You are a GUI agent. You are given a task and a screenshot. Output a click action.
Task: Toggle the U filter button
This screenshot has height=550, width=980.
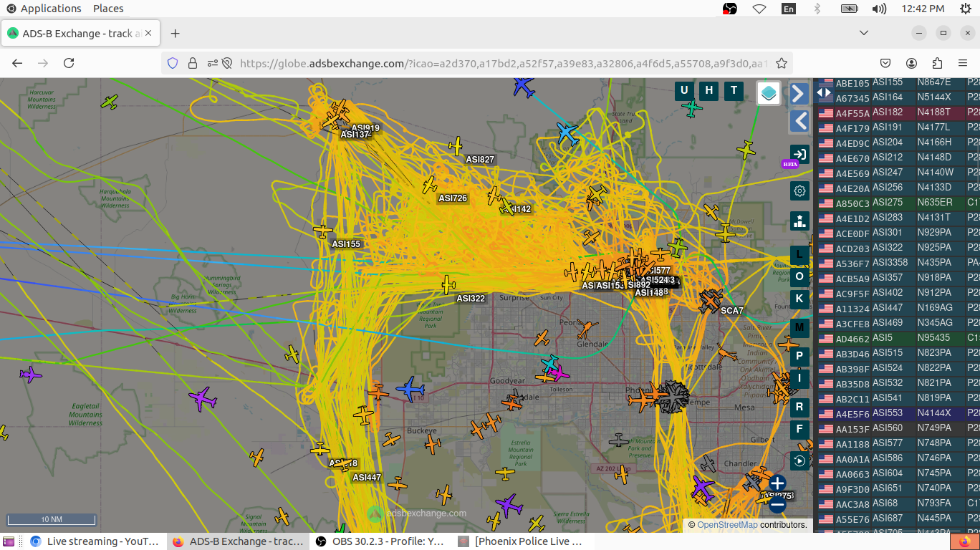(684, 90)
